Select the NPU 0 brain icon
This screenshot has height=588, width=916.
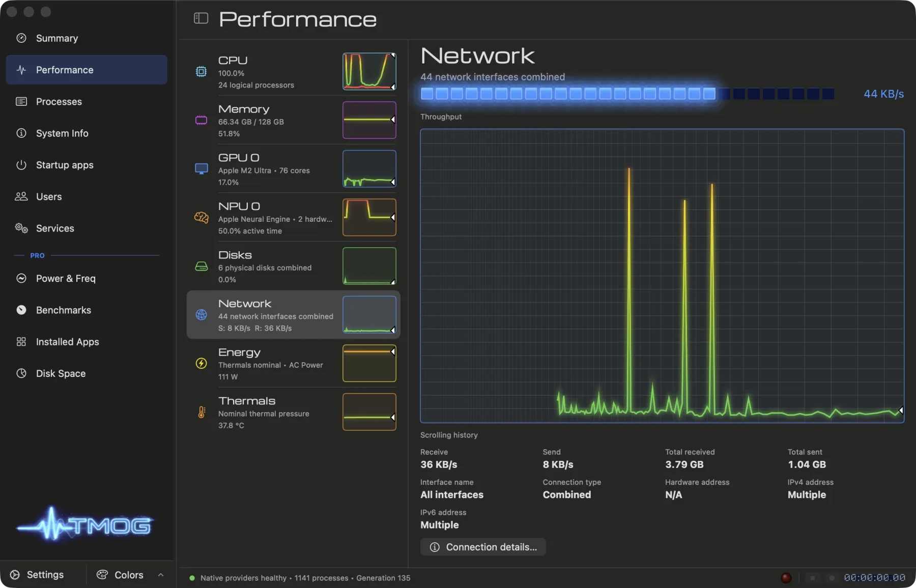(202, 218)
